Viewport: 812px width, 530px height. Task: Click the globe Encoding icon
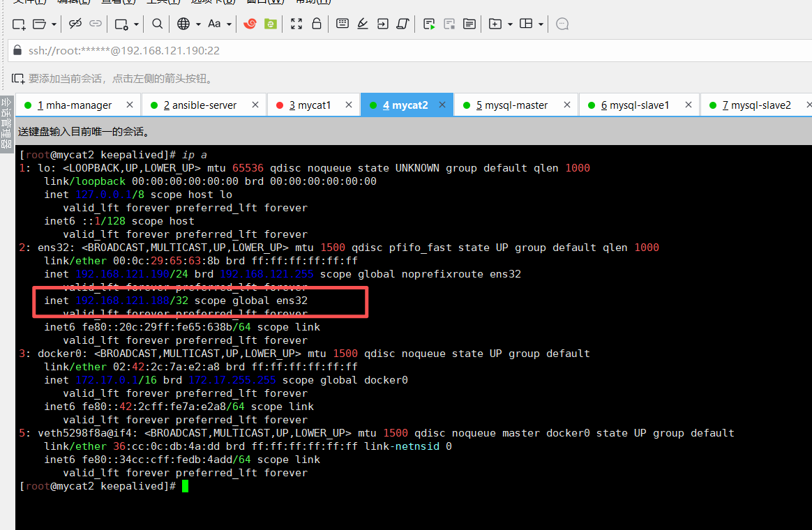[x=183, y=24]
